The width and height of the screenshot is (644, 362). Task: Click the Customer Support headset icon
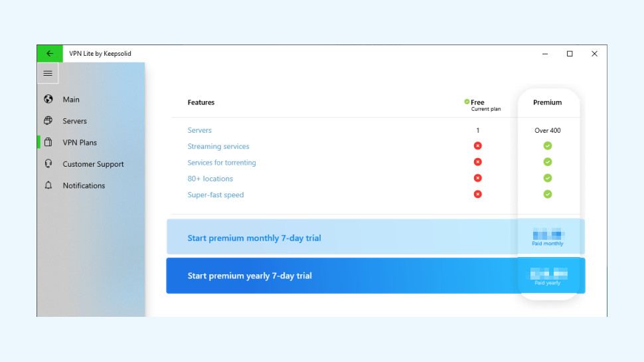[48, 163]
